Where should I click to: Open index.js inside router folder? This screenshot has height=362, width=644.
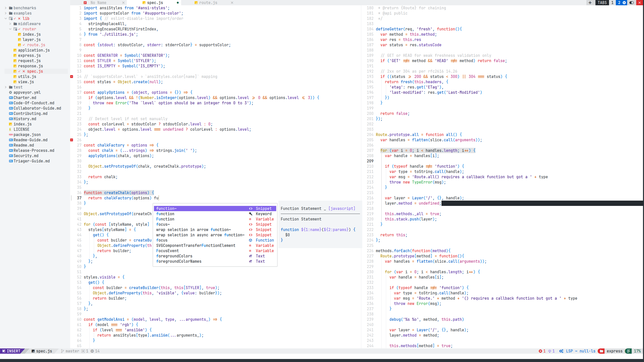(31, 34)
